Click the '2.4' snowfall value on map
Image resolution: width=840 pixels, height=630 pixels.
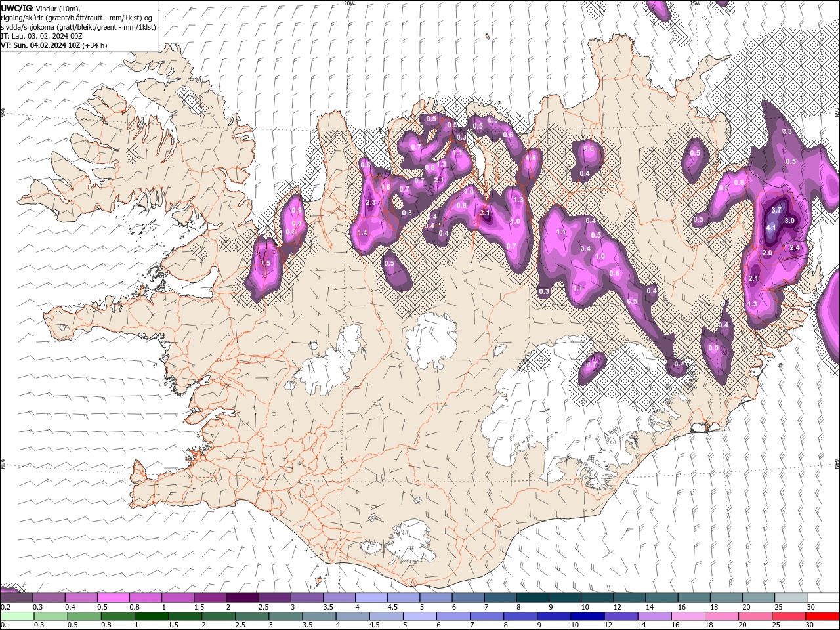click(795, 248)
